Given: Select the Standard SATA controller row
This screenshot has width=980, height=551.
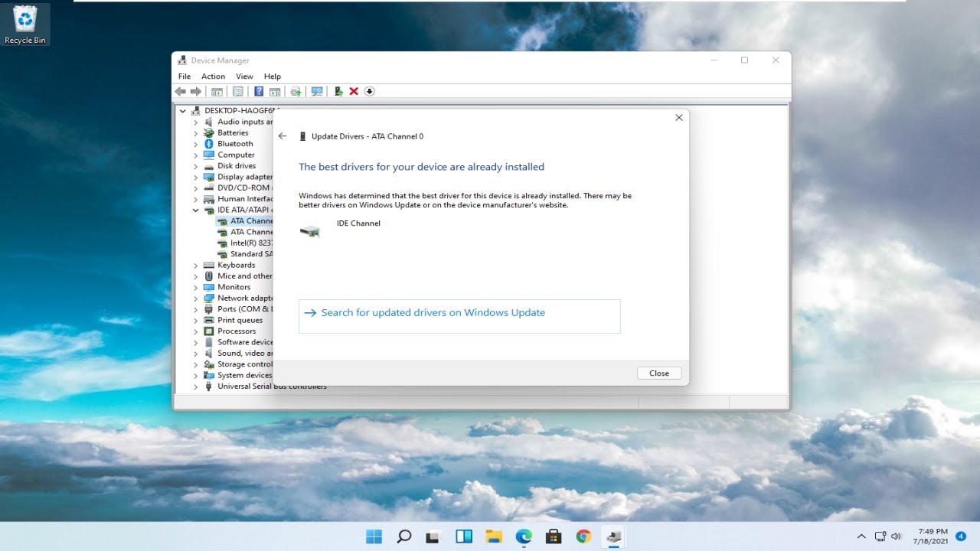Looking at the screenshot, I should coord(245,254).
